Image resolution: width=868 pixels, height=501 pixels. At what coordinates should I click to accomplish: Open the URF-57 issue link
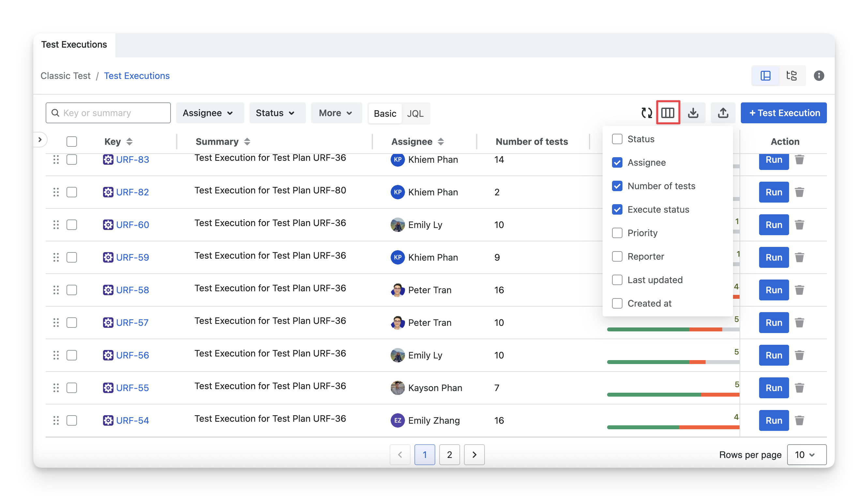point(132,323)
